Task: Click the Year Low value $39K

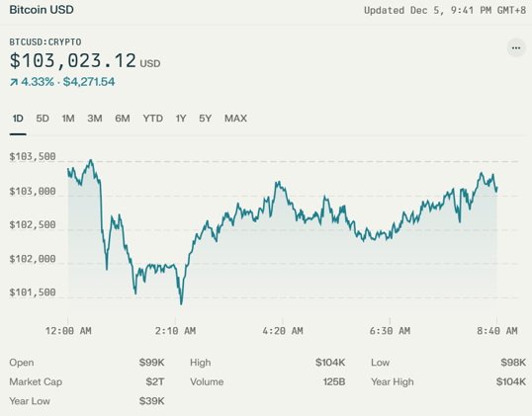Action: [x=151, y=401]
